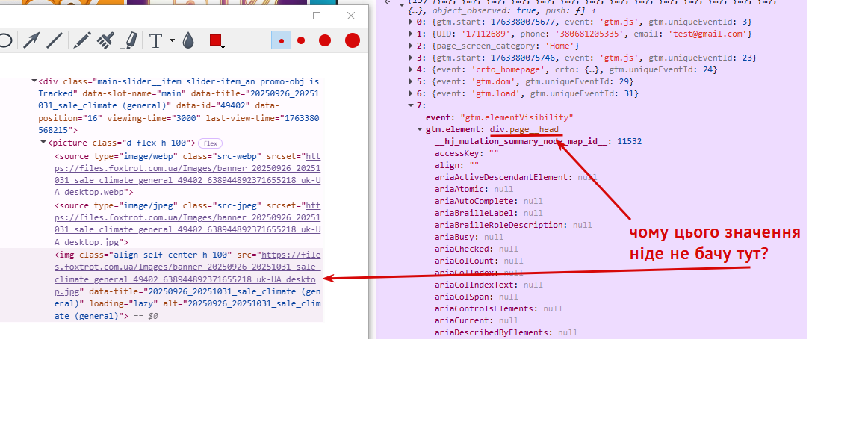Image resolution: width=868 pixels, height=431 pixels.
Task: Collapse the top console array arrow
Action: tap(402, 4)
